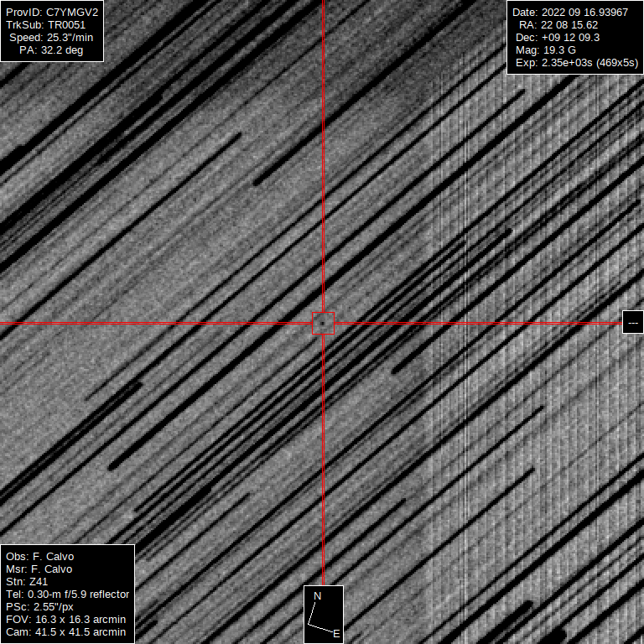Click the red target box at crosshair center

pyautogui.click(x=323, y=323)
